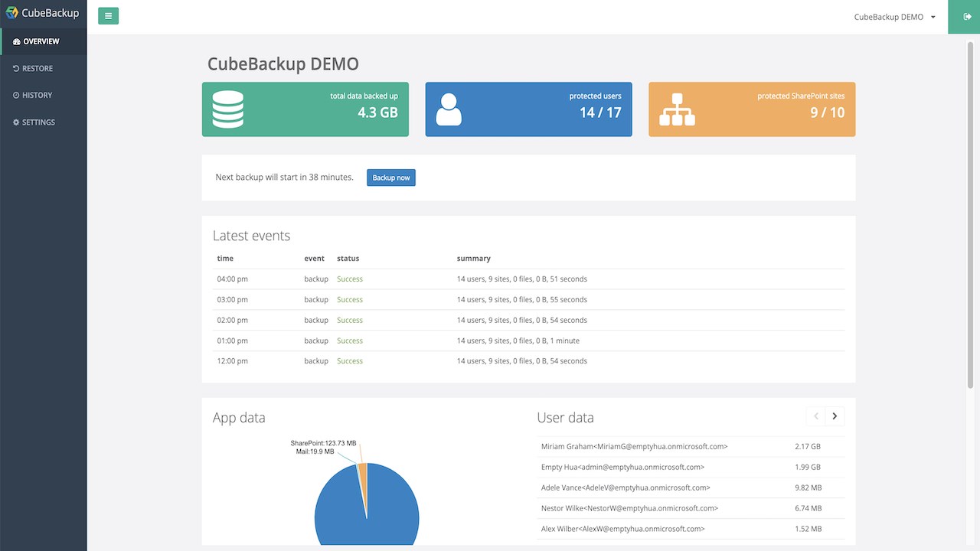Open the Settings section

[x=44, y=122]
